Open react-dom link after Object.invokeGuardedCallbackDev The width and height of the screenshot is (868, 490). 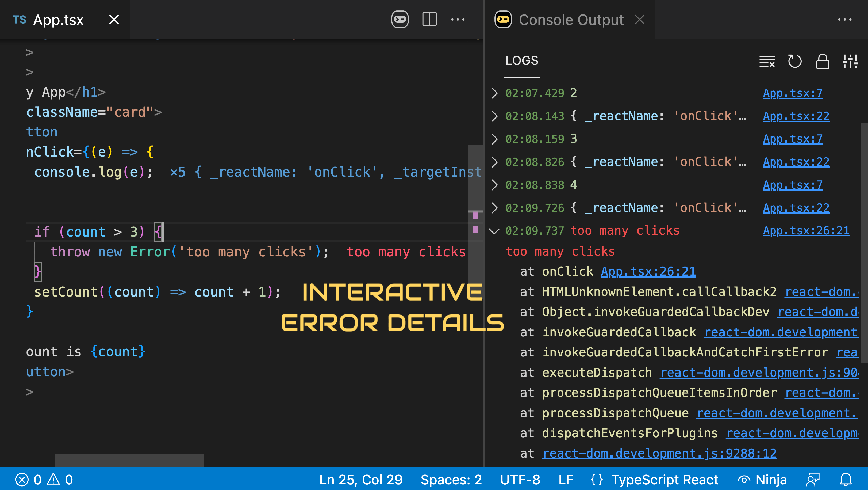click(x=818, y=312)
